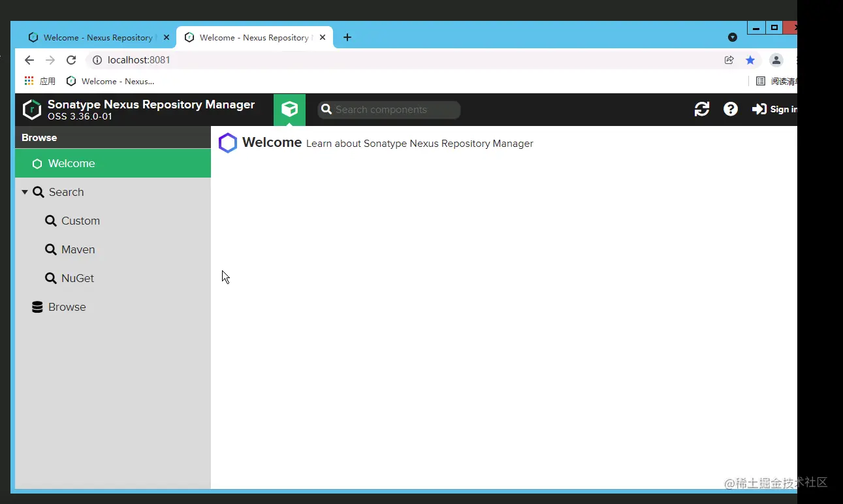The image size is (843, 504).
Task: Click the magnifier icon beside Search node
Action: 39,192
